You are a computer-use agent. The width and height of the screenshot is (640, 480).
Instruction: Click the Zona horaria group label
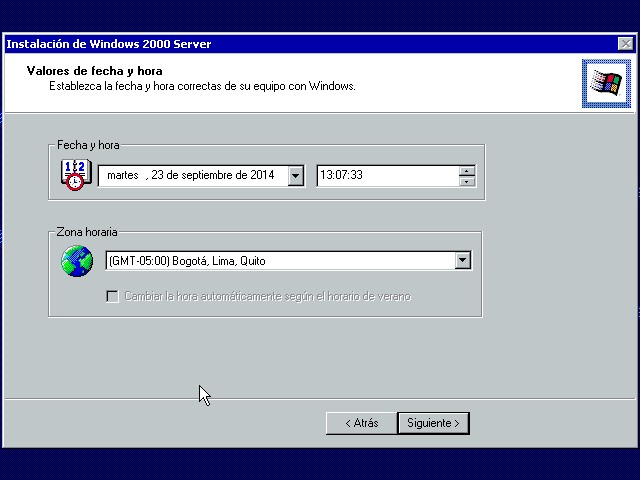pyautogui.click(x=87, y=232)
